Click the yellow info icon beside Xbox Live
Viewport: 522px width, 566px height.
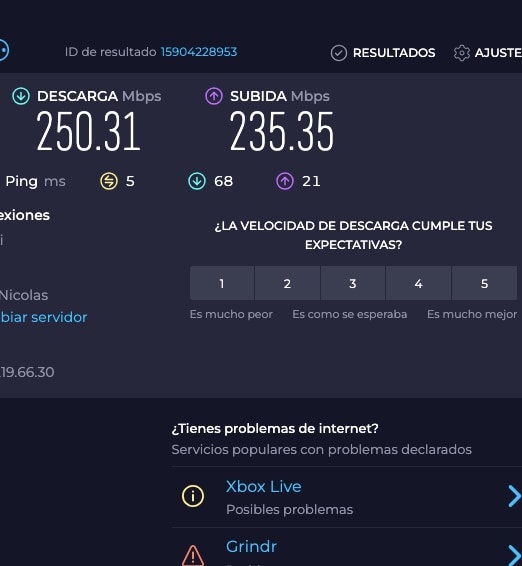[x=193, y=496]
